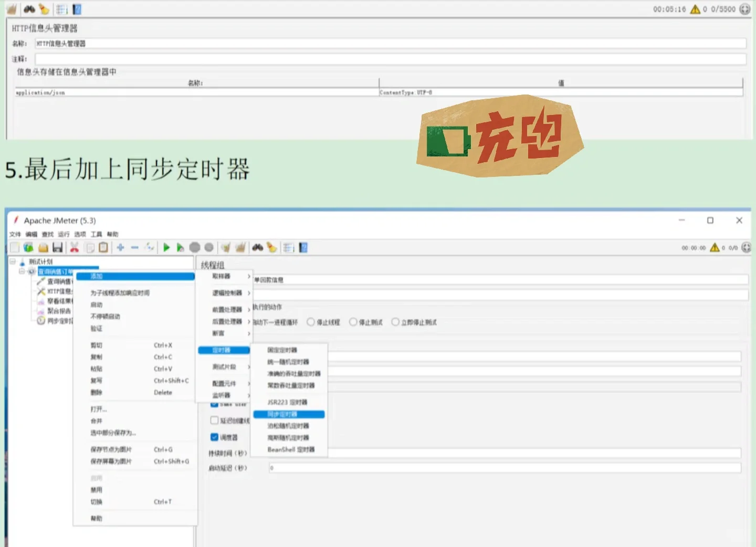The width and height of the screenshot is (756, 547).
Task: Click the Search binoculars in Apache JMeter toolbar
Action: [257, 247]
